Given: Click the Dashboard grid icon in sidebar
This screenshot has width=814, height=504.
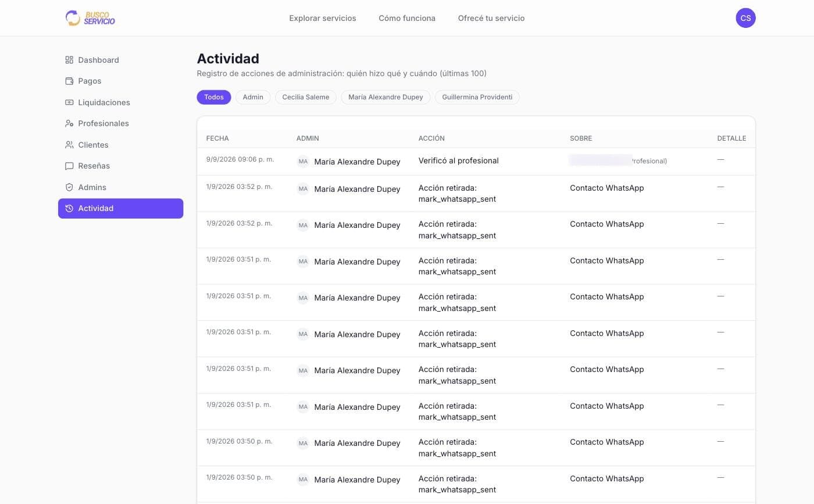Looking at the screenshot, I should point(69,60).
